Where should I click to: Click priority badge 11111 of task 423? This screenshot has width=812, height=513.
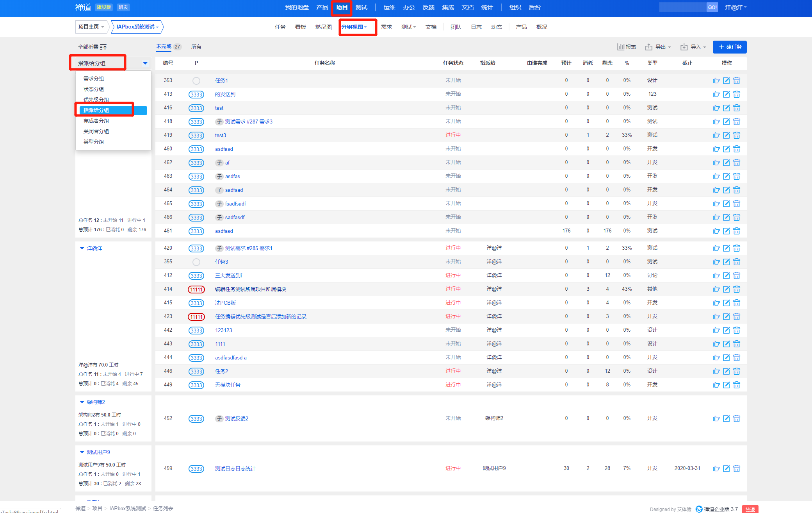click(x=196, y=317)
